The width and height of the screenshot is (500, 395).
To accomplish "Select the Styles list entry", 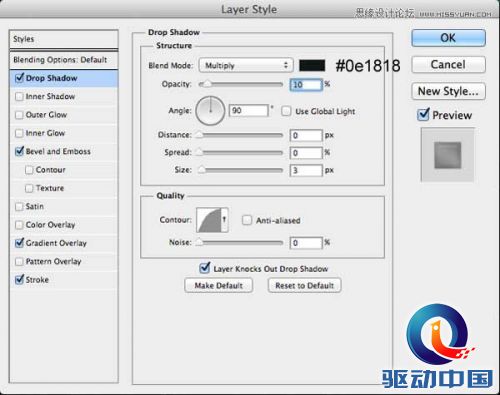I will [x=64, y=39].
